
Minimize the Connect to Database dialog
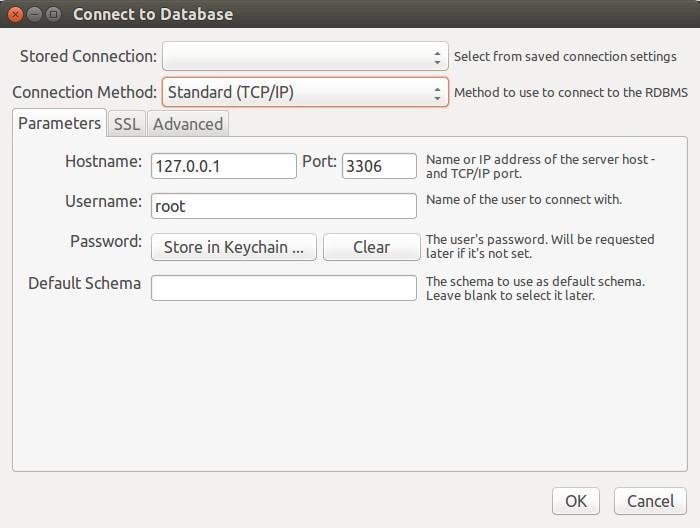34,14
